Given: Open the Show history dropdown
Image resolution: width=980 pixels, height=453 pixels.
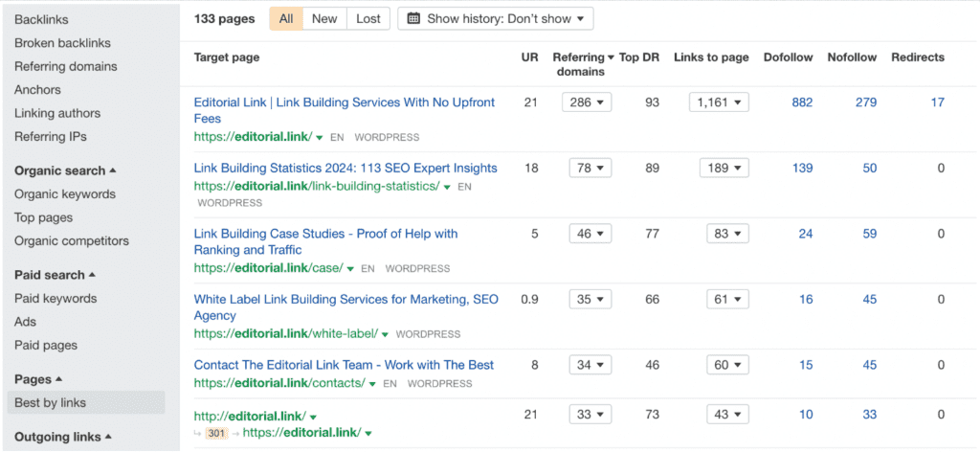Looking at the screenshot, I should (x=496, y=19).
